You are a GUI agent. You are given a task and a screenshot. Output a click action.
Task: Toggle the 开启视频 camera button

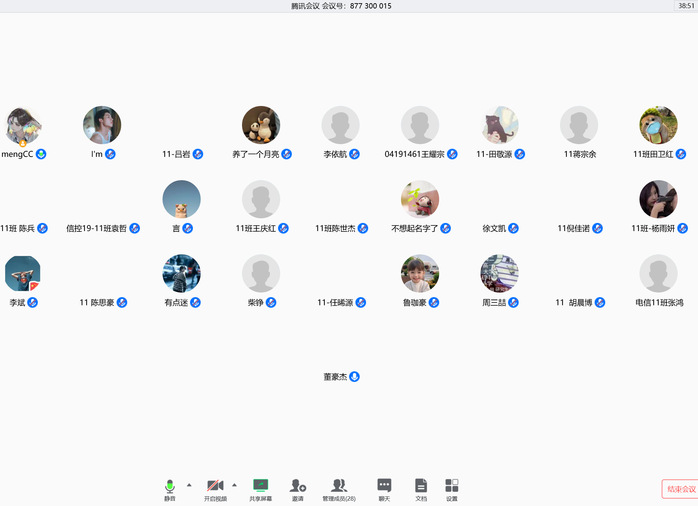[215, 486]
